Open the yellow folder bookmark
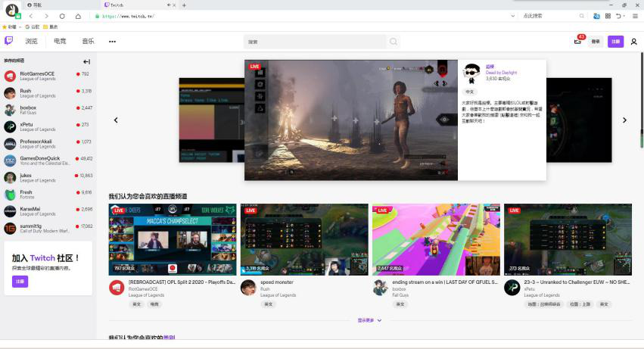 tap(50, 26)
